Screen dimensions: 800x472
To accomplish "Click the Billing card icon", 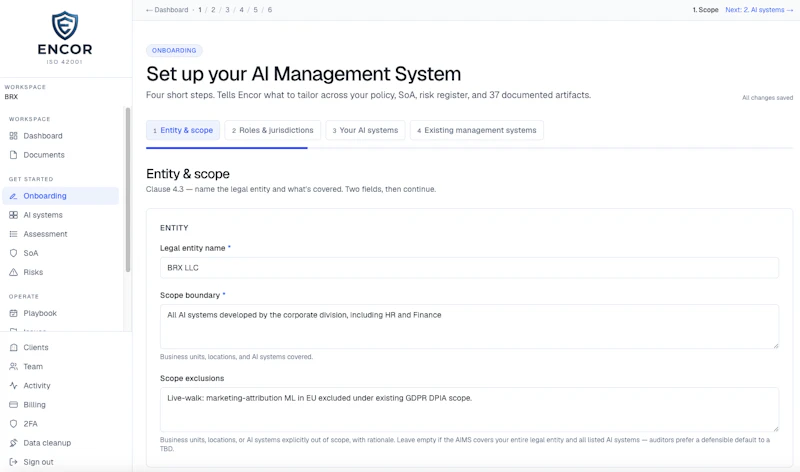I will point(13,405).
